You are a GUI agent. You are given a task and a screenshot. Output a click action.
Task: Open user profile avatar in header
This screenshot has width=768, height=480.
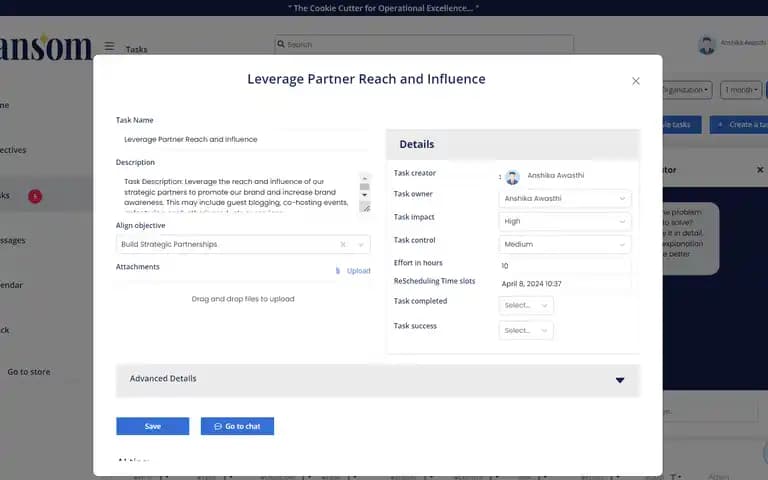[x=706, y=45]
